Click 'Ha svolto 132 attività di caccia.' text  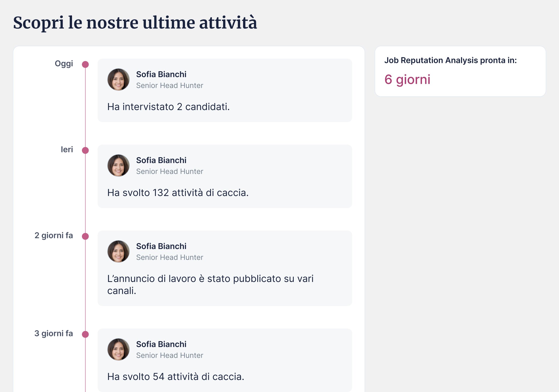[x=178, y=193]
